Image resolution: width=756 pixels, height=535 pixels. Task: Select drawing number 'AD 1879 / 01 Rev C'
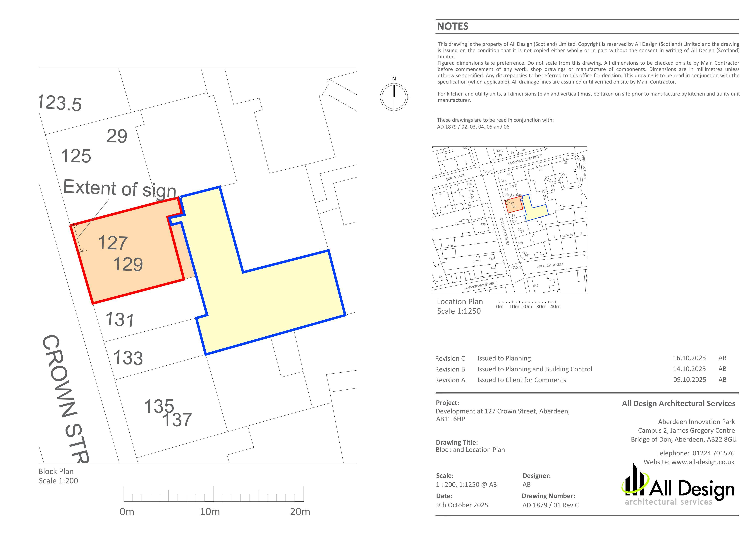[x=551, y=505]
